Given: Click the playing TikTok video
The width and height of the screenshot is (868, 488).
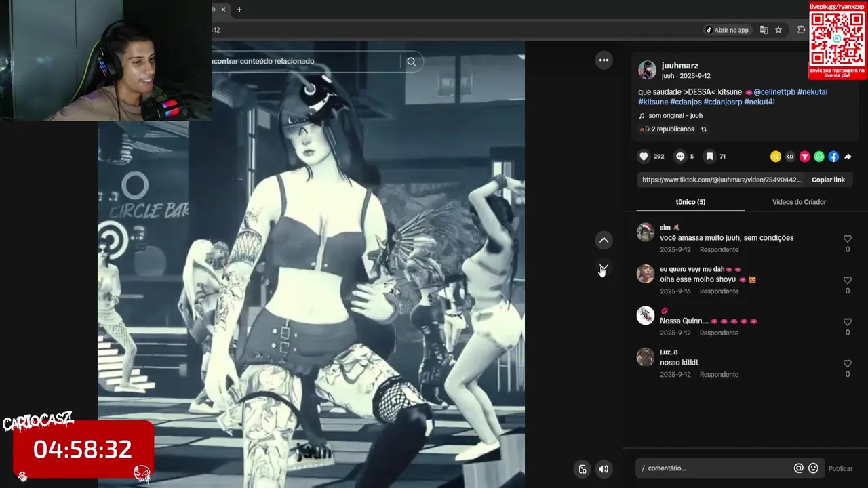Looking at the screenshot, I should coord(311,265).
